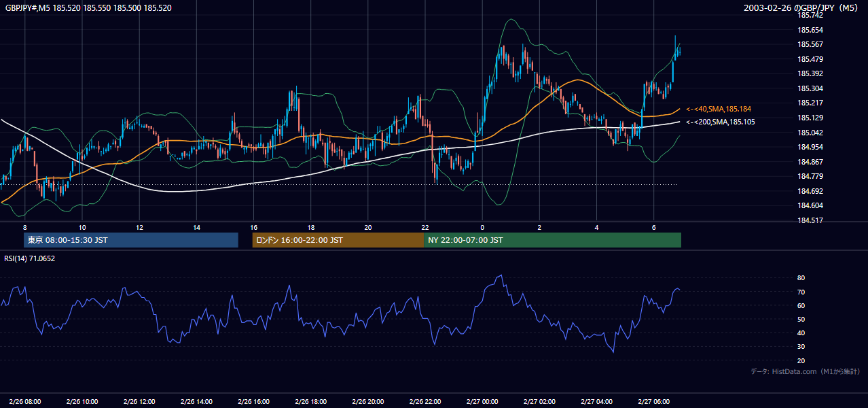This screenshot has height=408, width=868.
Task: Click price level 184.517 on the axis
Action: coord(810,220)
